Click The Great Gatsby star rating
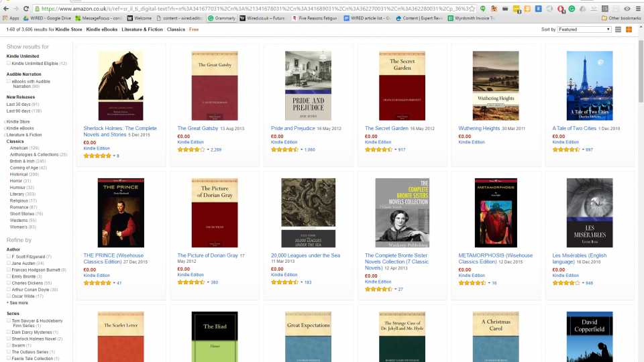This screenshot has width=644, height=362. coord(191,149)
